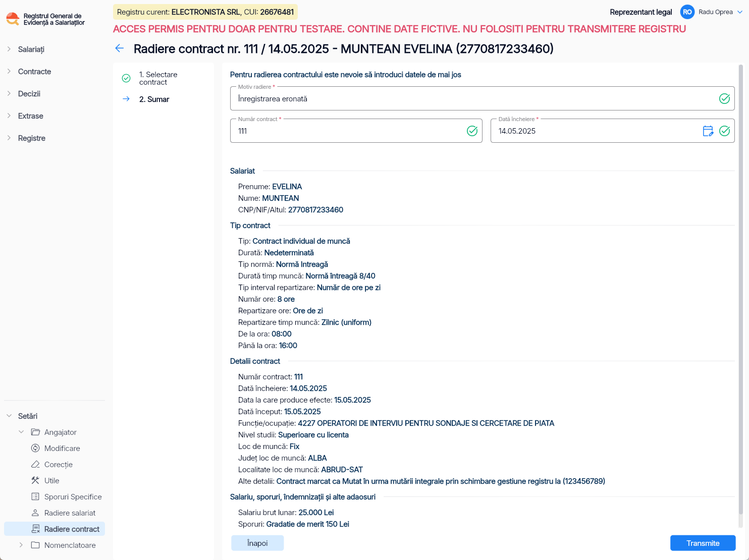This screenshot has height=560, width=749.
Task: Open user dropdown next to Radu Oprea
Action: coord(740,12)
